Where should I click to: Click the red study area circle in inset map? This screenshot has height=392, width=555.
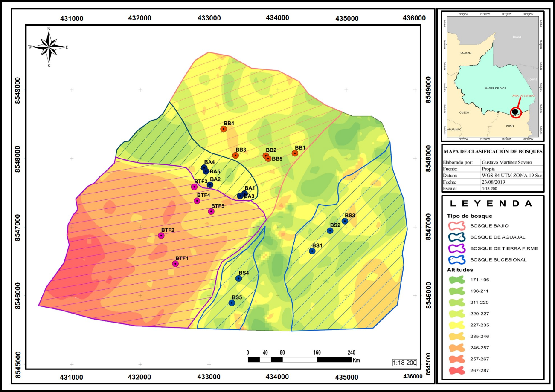pos(515,112)
